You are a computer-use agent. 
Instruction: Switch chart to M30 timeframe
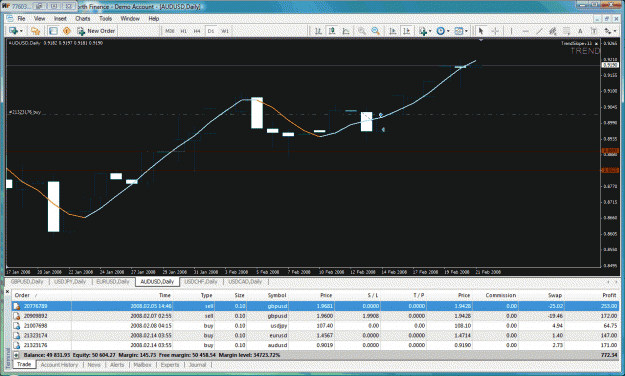pos(170,31)
